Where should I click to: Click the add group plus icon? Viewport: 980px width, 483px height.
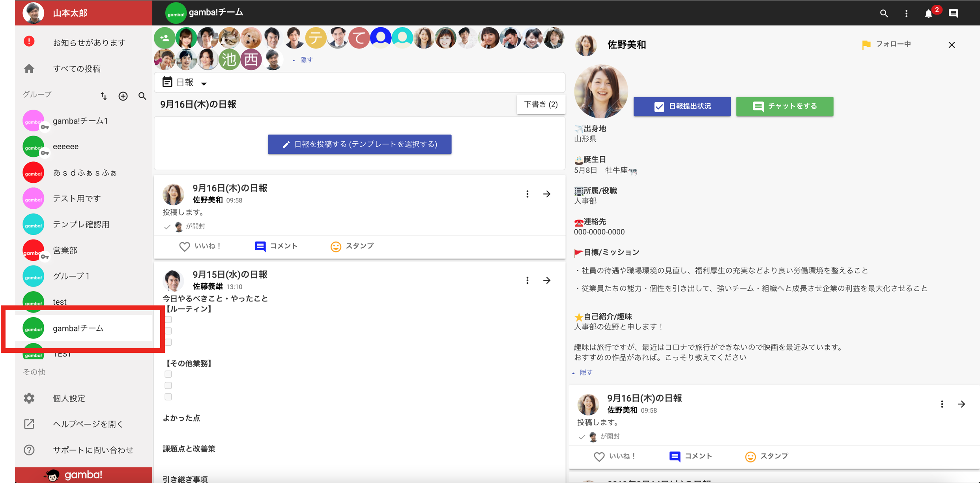point(123,96)
